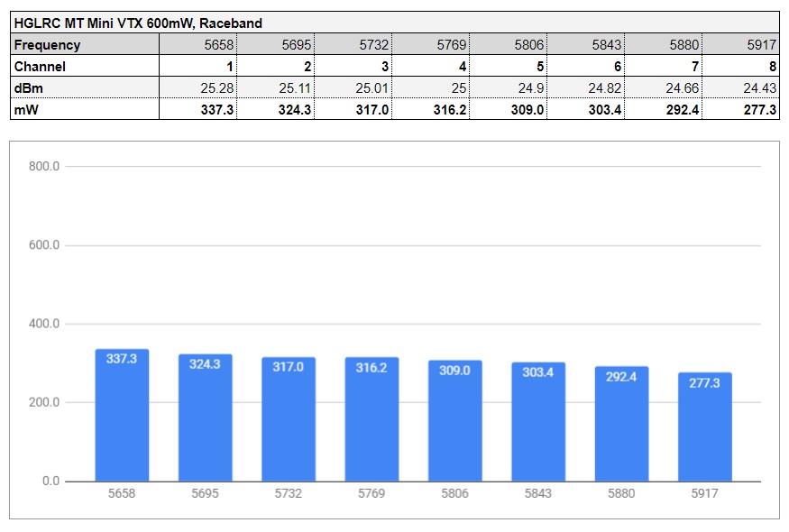Click the 800.0 y-axis label
The height and width of the screenshot is (532, 789).
(x=44, y=167)
